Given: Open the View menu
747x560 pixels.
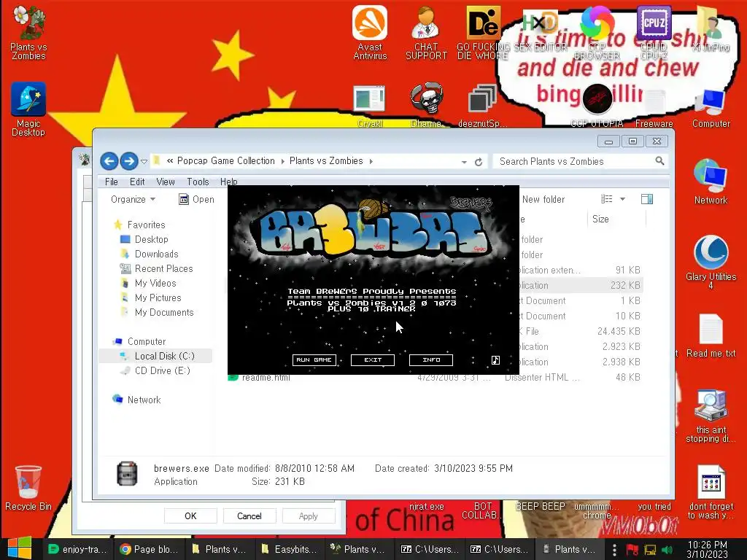Looking at the screenshot, I should [x=166, y=182].
